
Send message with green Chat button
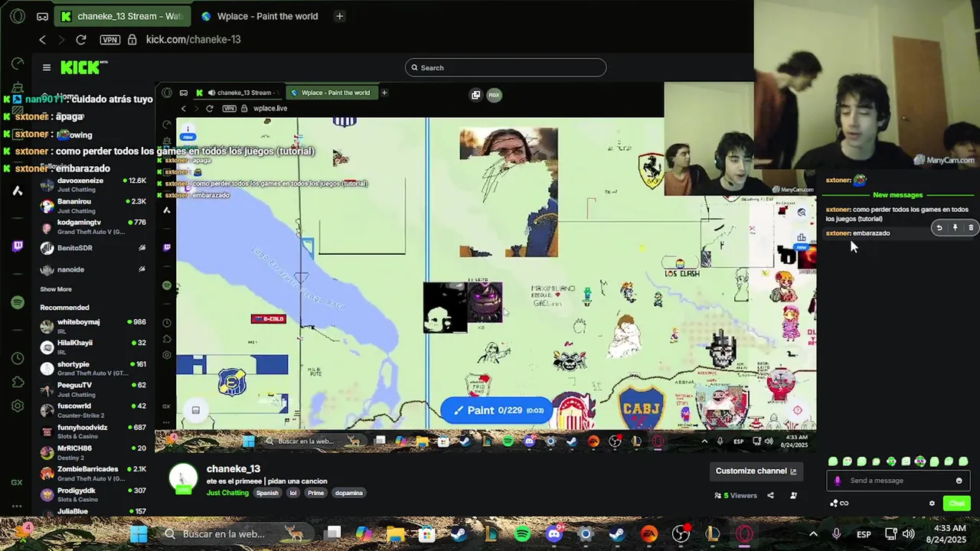(x=957, y=503)
